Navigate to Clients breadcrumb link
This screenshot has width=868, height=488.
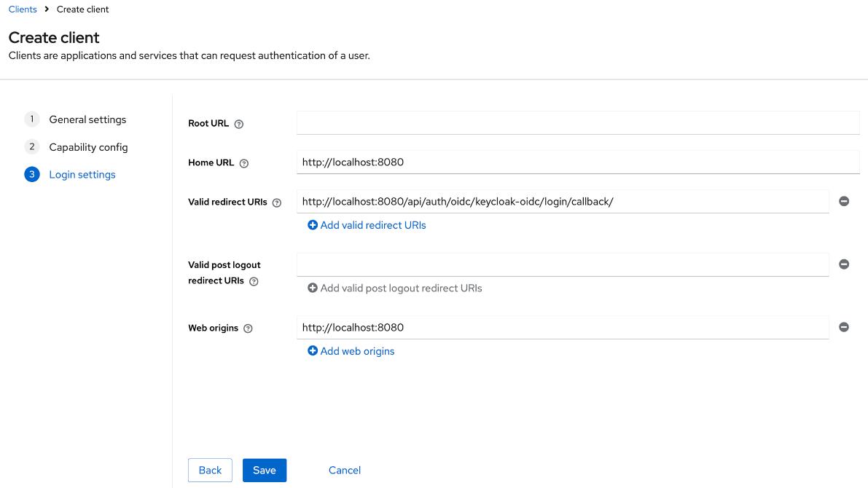pyautogui.click(x=23, y=9)
